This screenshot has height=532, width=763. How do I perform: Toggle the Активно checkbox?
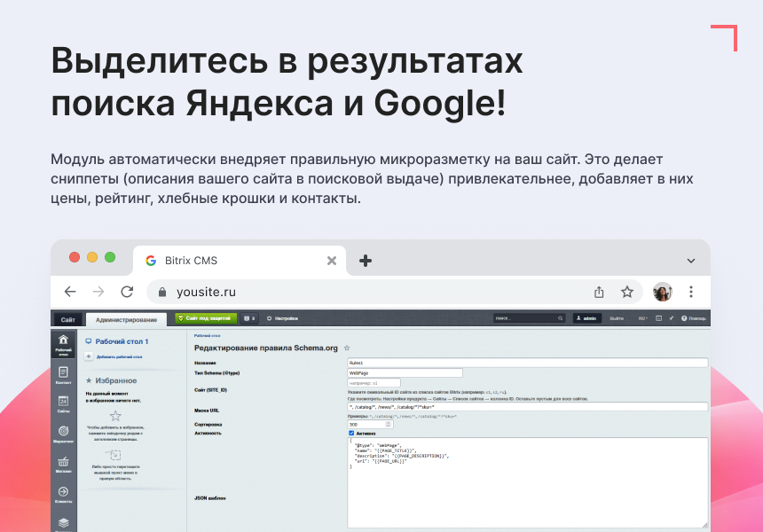pos(351,433)
